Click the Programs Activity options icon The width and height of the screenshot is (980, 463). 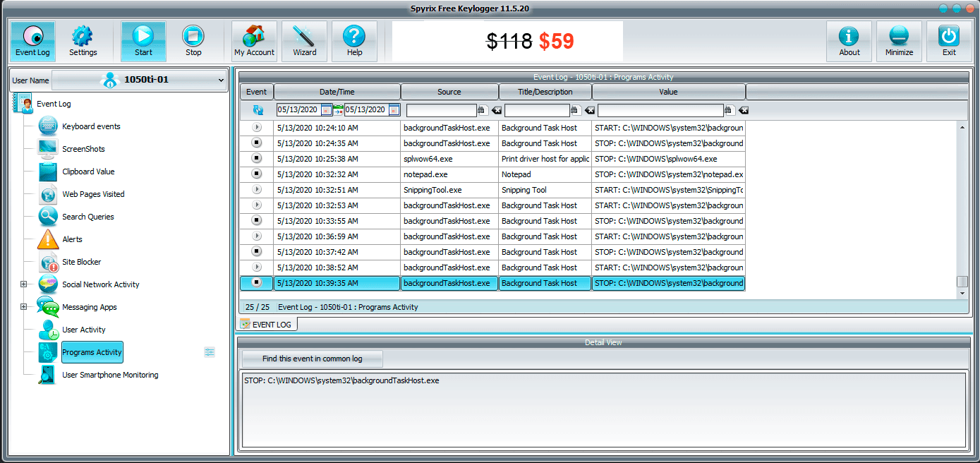click(210, 352)
